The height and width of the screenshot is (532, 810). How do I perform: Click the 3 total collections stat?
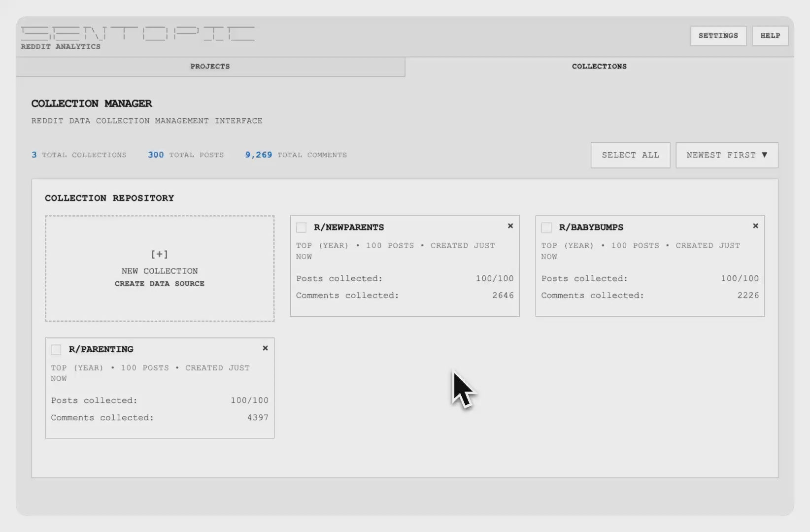tap(79, 155)
